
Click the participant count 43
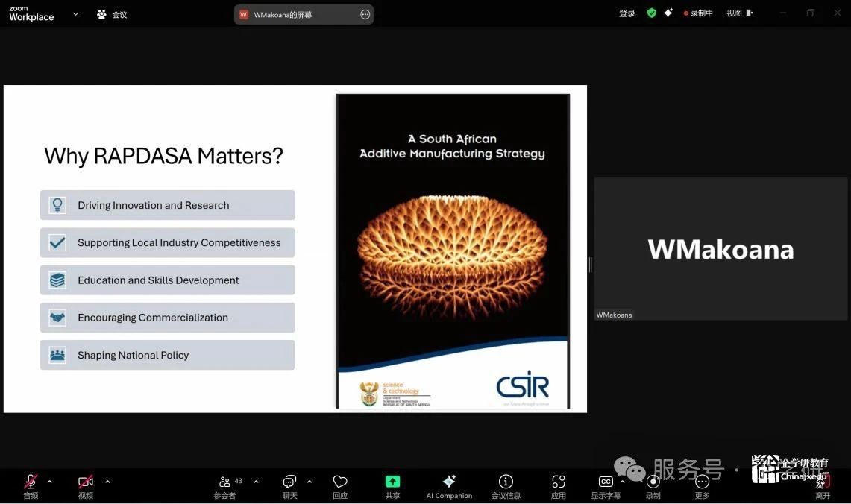coord(238,481)
